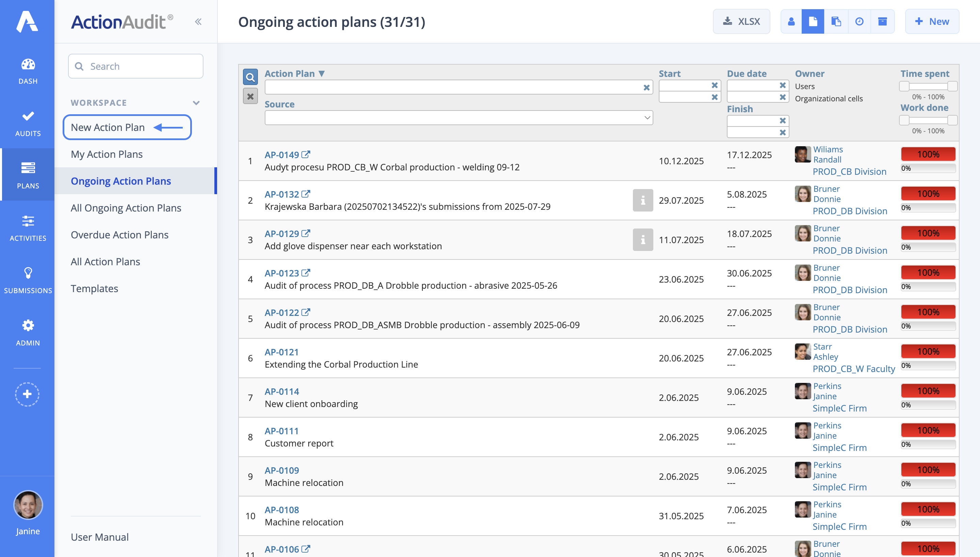Collapse the sidebar using the double-chevron
This screenshot has width=980, height=557.
[x=198, y=21]
